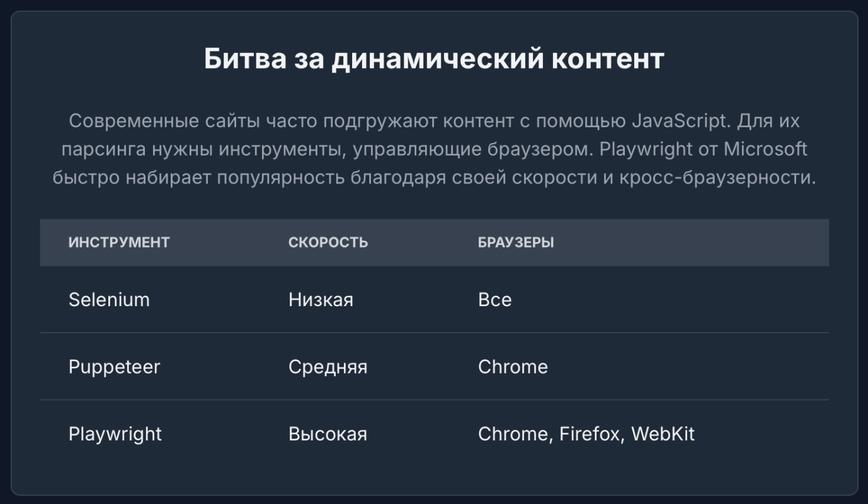Click the word "популярность" in the description

tap(271, 178)
